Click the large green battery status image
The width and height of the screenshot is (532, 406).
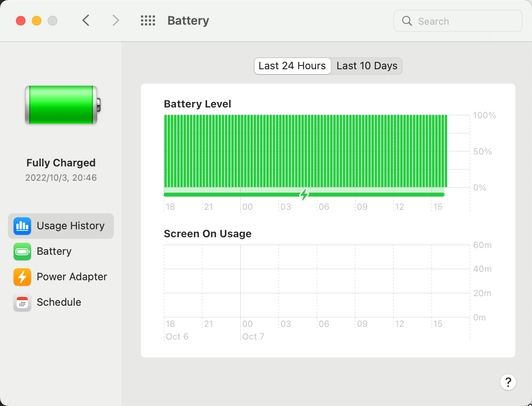click(x=63, y=105)
